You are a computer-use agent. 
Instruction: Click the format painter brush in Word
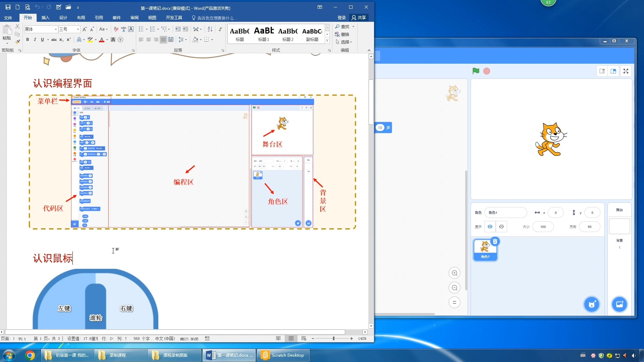pyautogui.click(x=18, y=42)
